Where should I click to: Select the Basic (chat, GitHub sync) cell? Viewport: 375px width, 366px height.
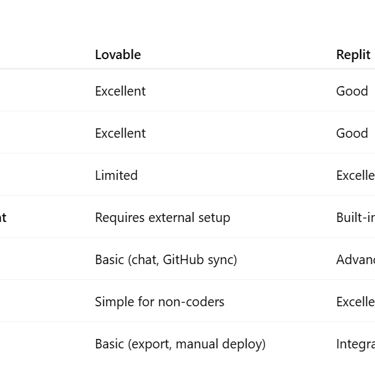pos(166,260)
